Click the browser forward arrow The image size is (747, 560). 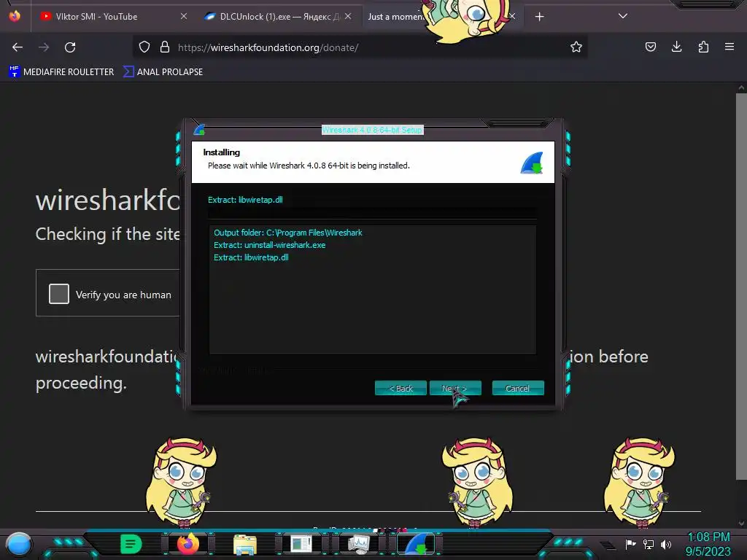click(44, 47)
